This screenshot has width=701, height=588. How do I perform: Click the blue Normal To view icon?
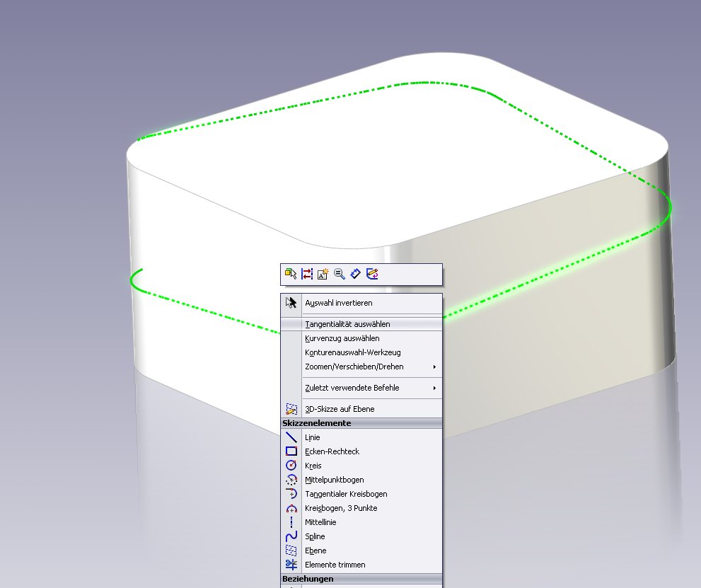click(355, 274)
